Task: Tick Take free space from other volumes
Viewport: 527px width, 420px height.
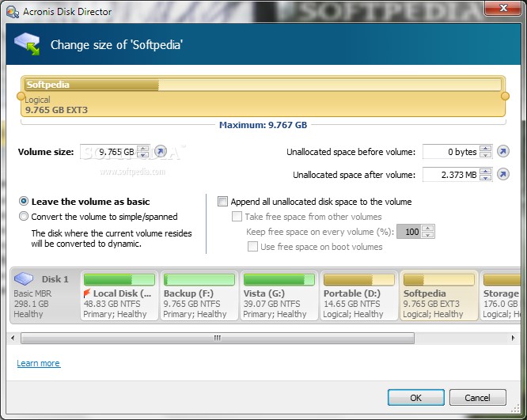Action: pyautogui.click(x=237, y=217)
